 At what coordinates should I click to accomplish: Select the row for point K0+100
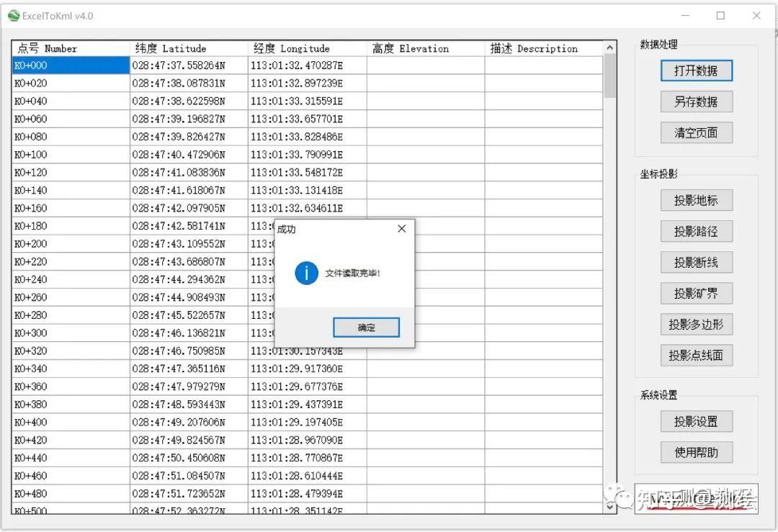(72, 154)
